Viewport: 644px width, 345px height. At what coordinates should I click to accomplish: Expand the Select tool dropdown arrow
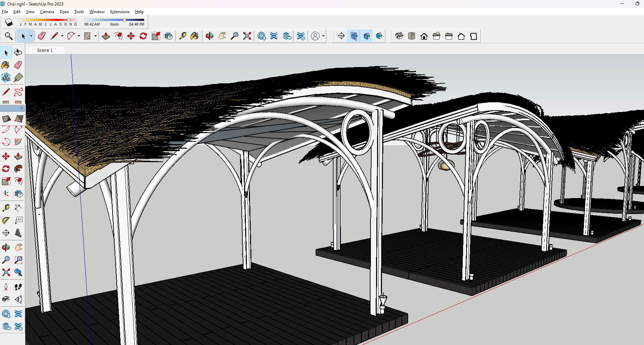coord(31,36)
